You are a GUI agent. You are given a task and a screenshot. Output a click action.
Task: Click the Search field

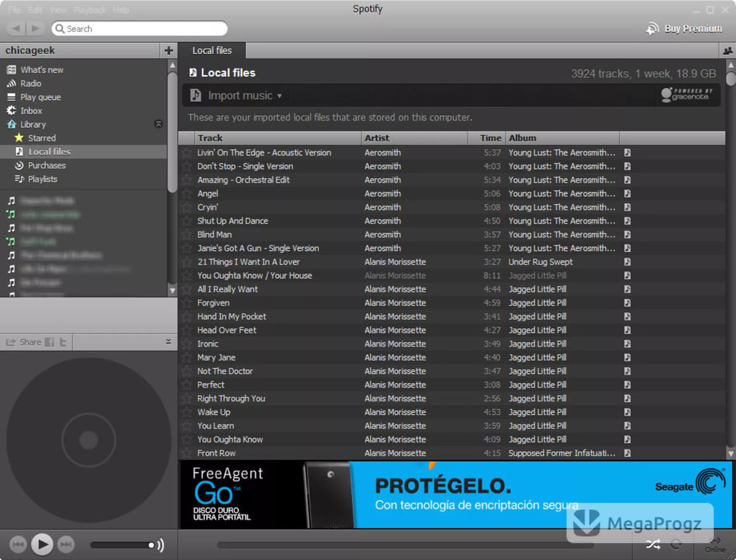(x=140, y=29)
